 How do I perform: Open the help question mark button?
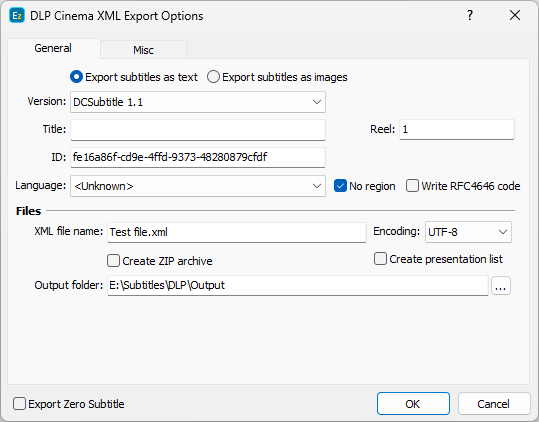(470, 15)
